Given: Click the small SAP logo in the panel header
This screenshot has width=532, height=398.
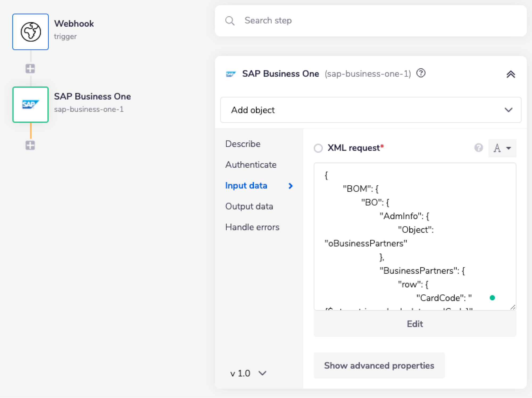Looking at the screenshot, I should coord(231,74).
